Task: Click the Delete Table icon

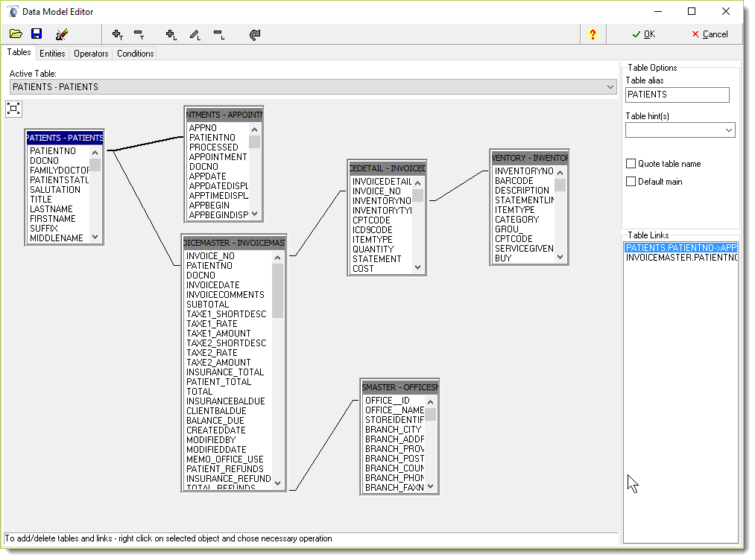Action: tap(139, 34)
